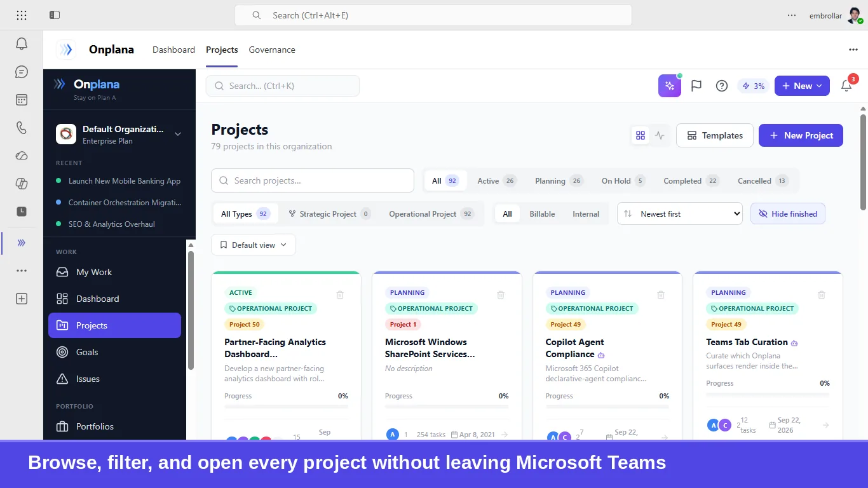The height and width of the screenshot is (488, 868).
Task: Click progress bar on Partner-Facing Analytics card
Action: [286, 407]
